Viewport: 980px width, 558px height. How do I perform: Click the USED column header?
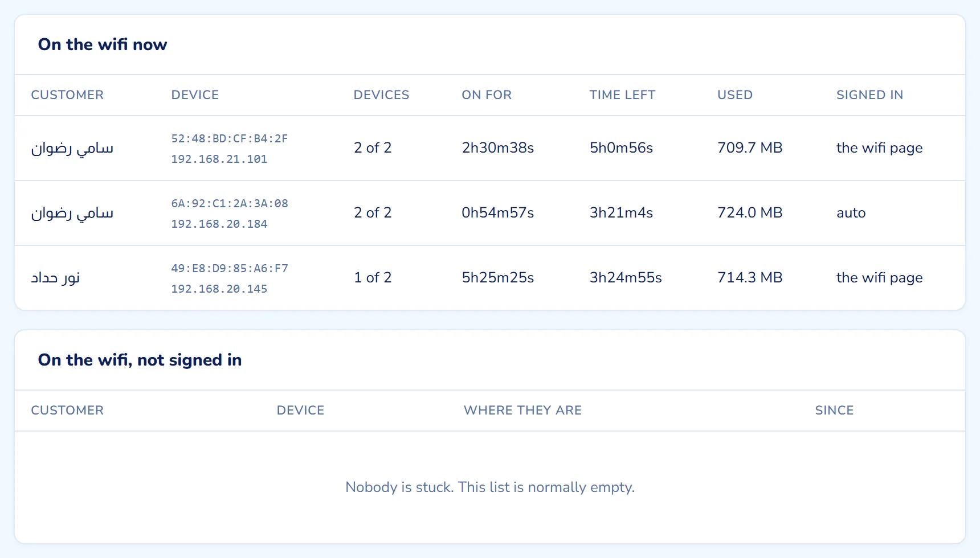[735, 95]
